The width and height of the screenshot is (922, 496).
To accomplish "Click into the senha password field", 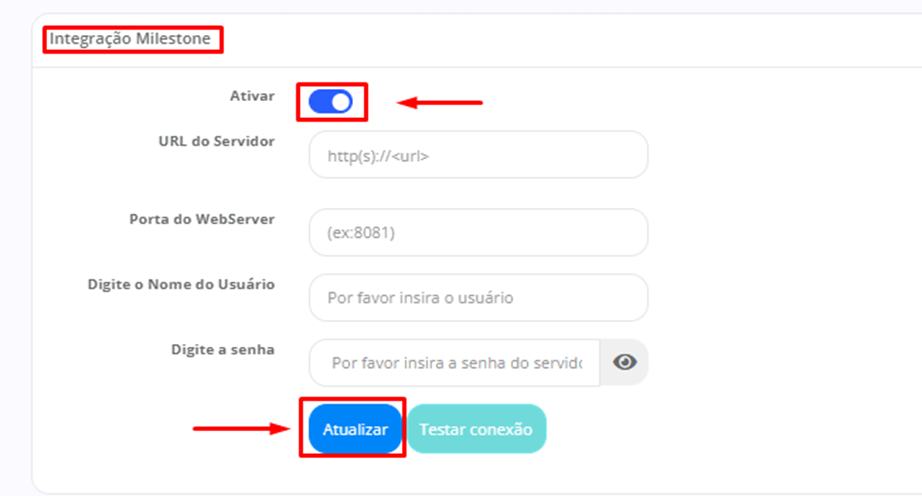I will tap(455, 362).
